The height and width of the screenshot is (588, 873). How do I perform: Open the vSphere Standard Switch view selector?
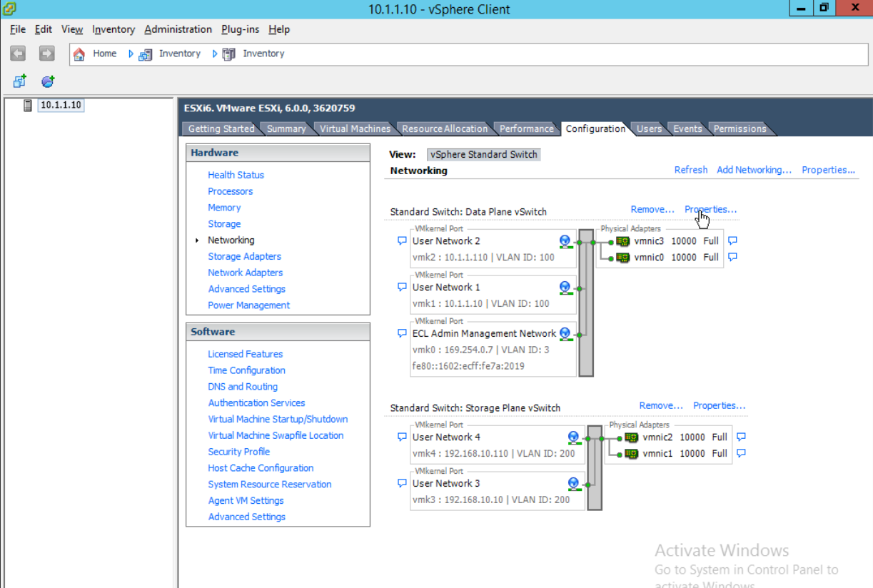483,153
